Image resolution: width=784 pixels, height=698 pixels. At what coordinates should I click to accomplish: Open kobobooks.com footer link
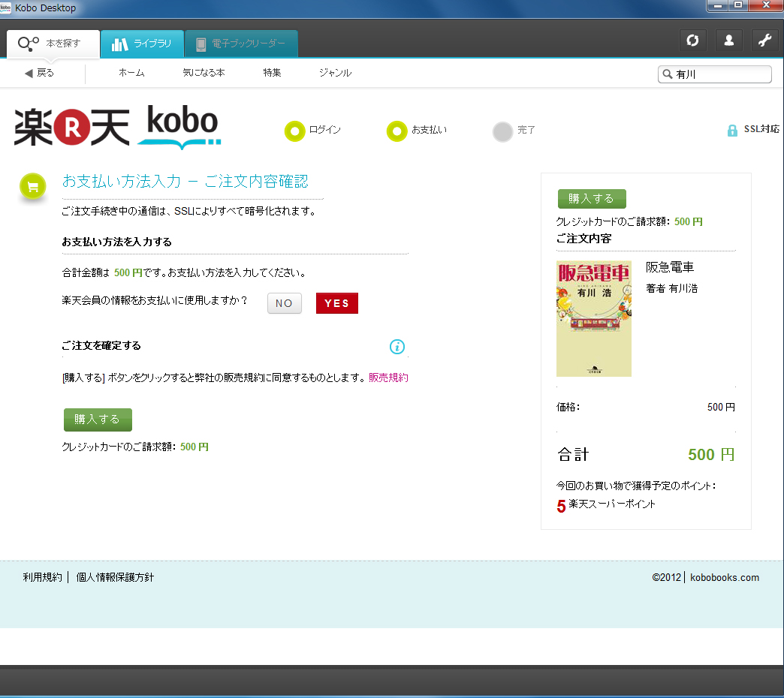pos(725,578)
